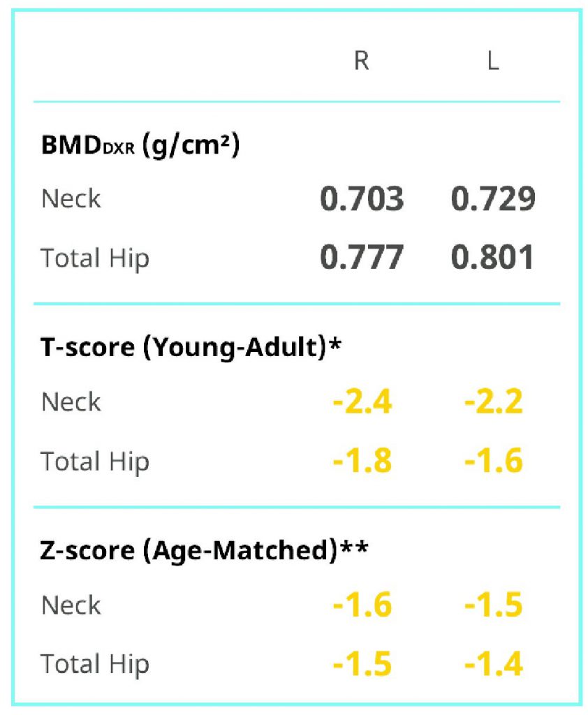
Task: Select the BMD DXR (g/cm²) heading
Action: [x=140, y=146]
